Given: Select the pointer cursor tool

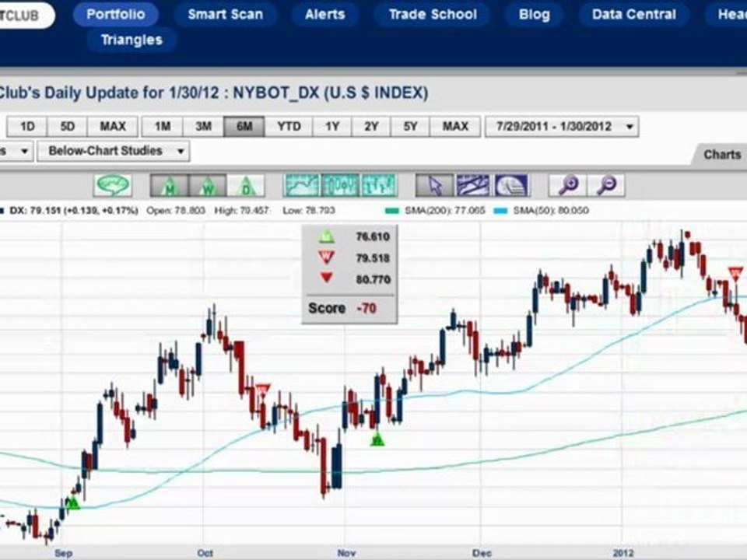Looking at the screenshot, I should pos(435,185).
